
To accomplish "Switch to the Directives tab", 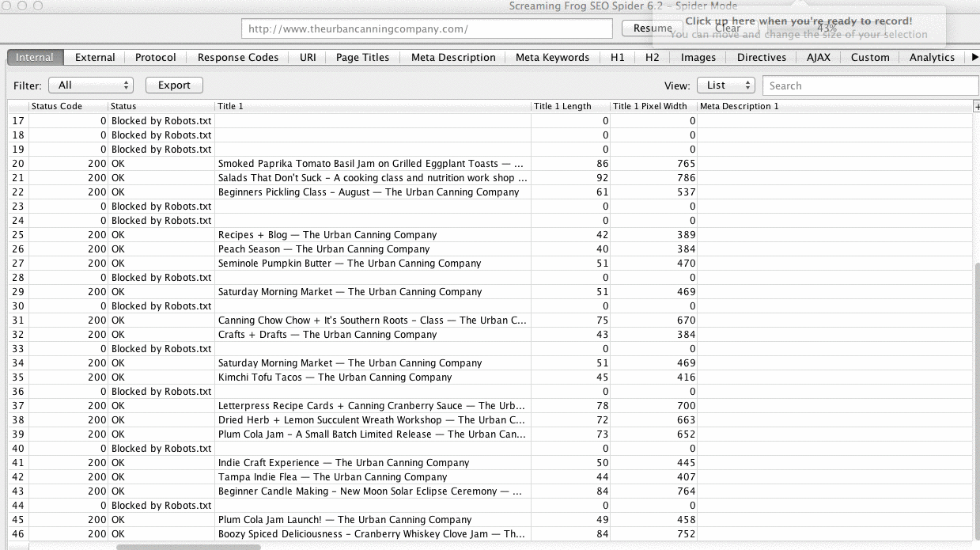I will (x=762, y=57).
